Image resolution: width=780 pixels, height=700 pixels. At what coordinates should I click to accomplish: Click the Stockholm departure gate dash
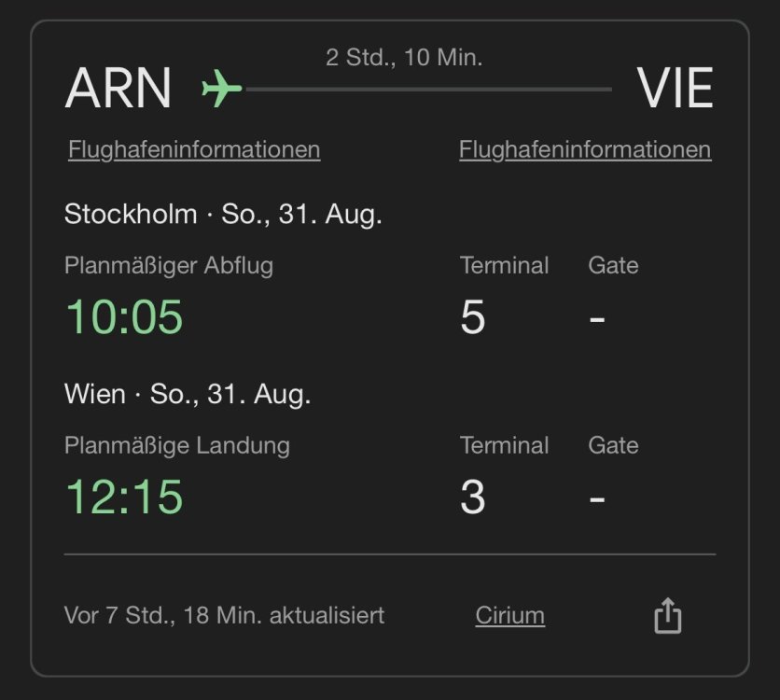pyautogui.click(x=597, y=319)
